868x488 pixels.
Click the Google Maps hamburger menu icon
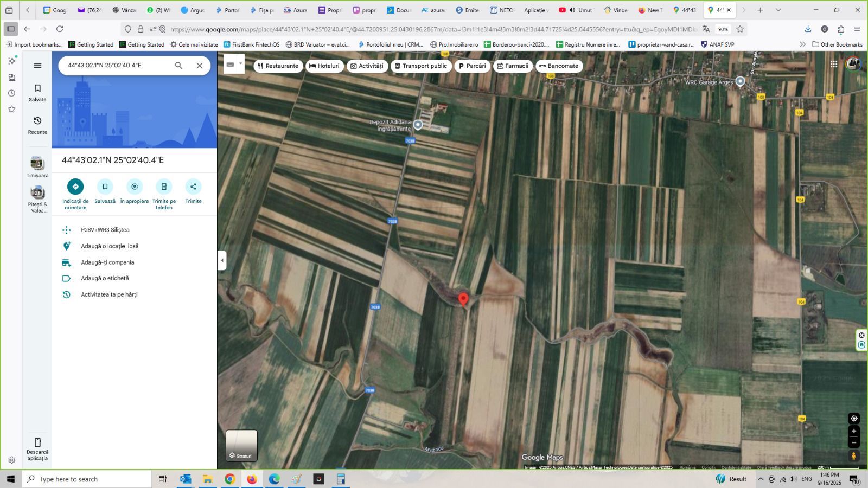(37, 66)
